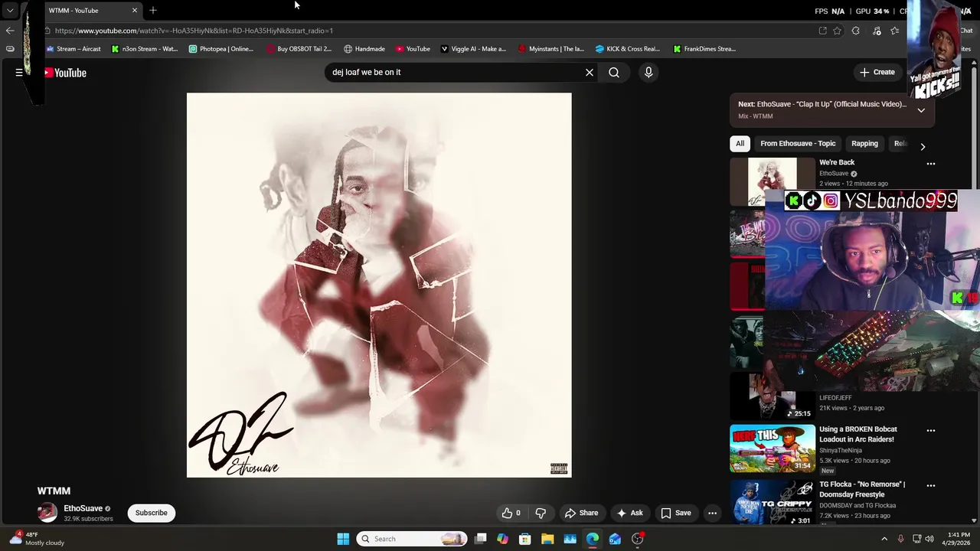Open the YouTube hamburger guide menu
Image resolution: width=980 pixels, height=551 pixels.
pos(19,73)
